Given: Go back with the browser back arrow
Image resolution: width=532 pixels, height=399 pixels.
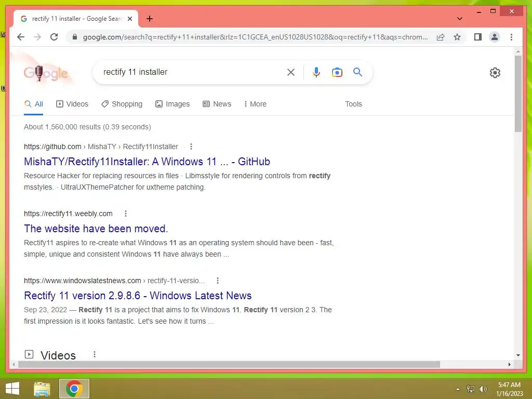Looking at the screenshot, I should [x=21, y=37].
